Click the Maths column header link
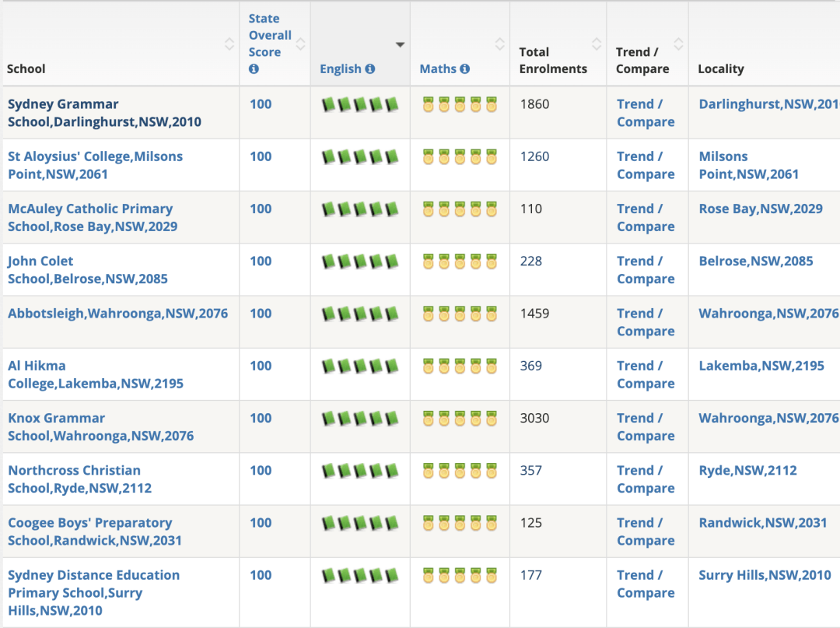The image size is (840, 628). [438, 69]
